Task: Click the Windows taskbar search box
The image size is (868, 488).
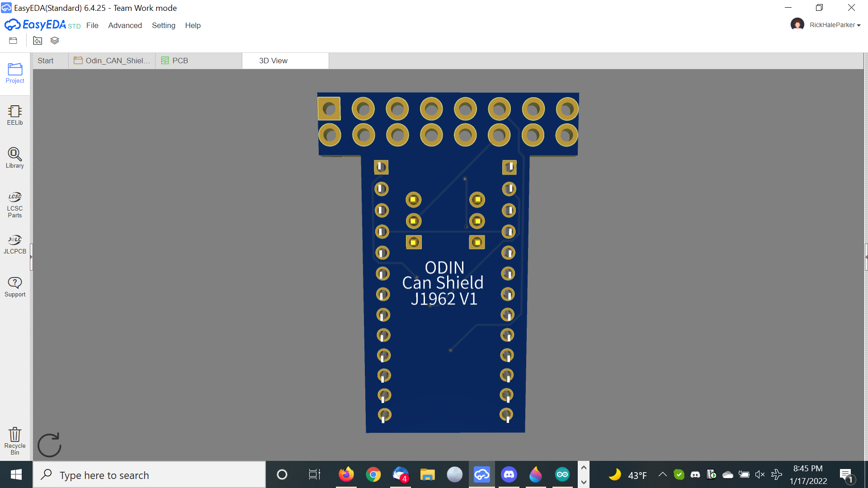Action: tap(149, 475)
